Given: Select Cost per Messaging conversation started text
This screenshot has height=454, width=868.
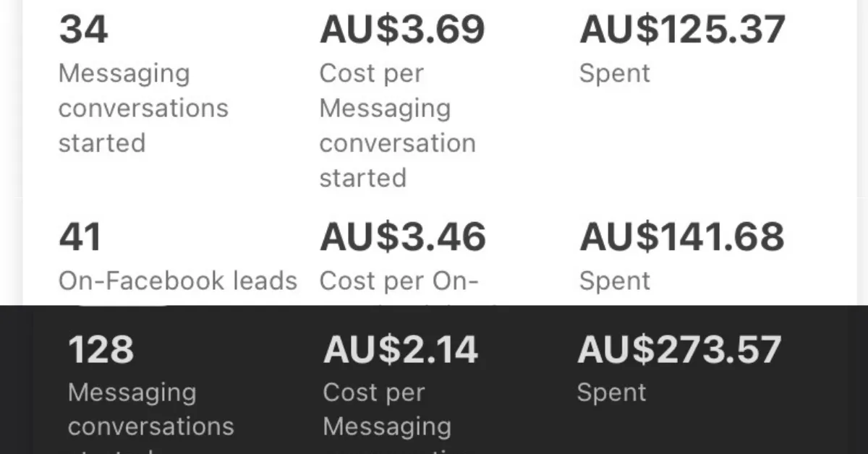Looking at the screenshot, I should click(x=397, y=125).
